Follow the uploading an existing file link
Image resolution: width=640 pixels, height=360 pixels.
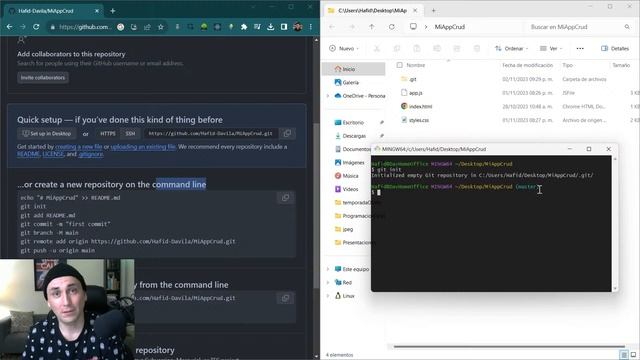[x=143, y=147]
